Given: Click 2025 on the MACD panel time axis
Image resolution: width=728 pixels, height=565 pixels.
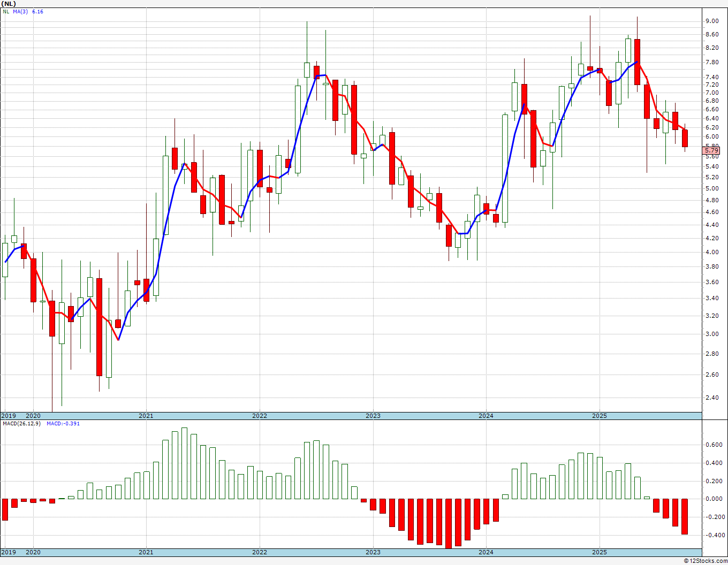Looking at the screenshot, I should (x=600, y=552).
